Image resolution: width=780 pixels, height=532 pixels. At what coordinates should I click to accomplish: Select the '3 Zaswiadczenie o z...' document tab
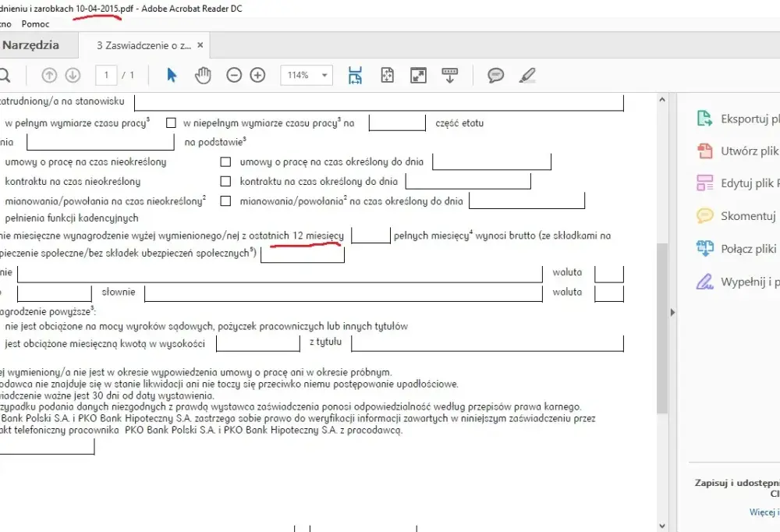pos(144,45)
